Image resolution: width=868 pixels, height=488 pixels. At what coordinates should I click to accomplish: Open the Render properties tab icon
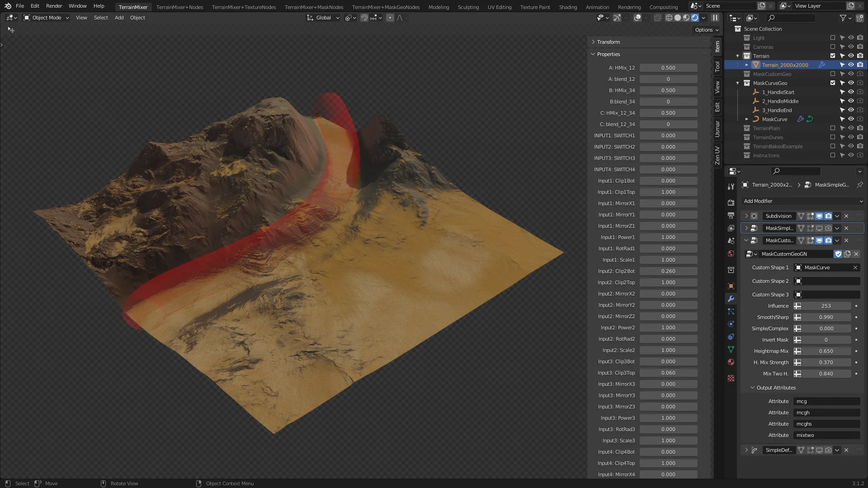point(731,203)
